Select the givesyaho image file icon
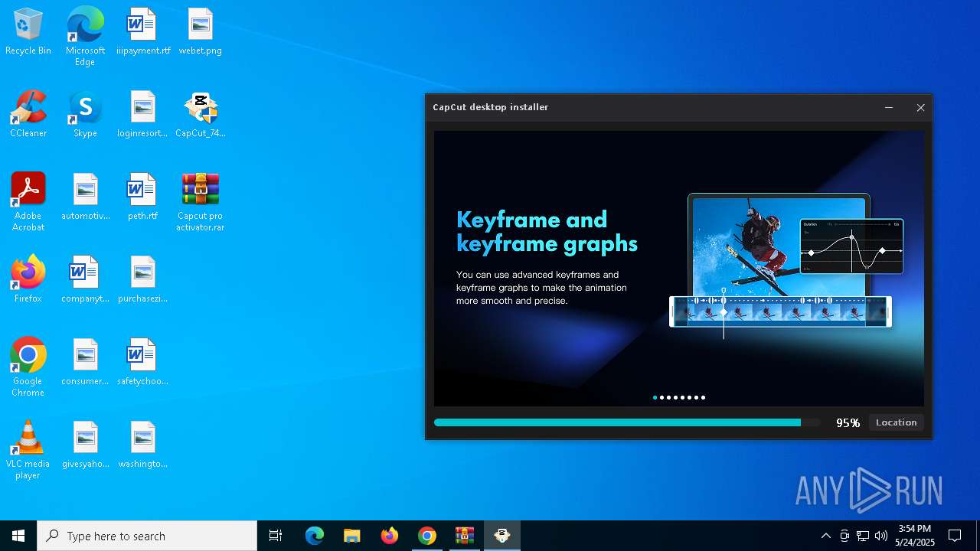The image size is (980, 551). [x=85, y=445]
